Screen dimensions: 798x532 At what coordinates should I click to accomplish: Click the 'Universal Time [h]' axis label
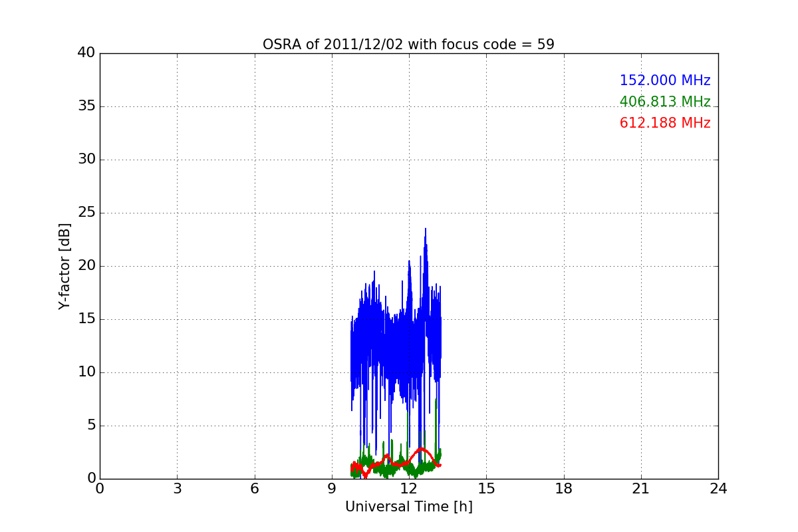coord(408,507)
